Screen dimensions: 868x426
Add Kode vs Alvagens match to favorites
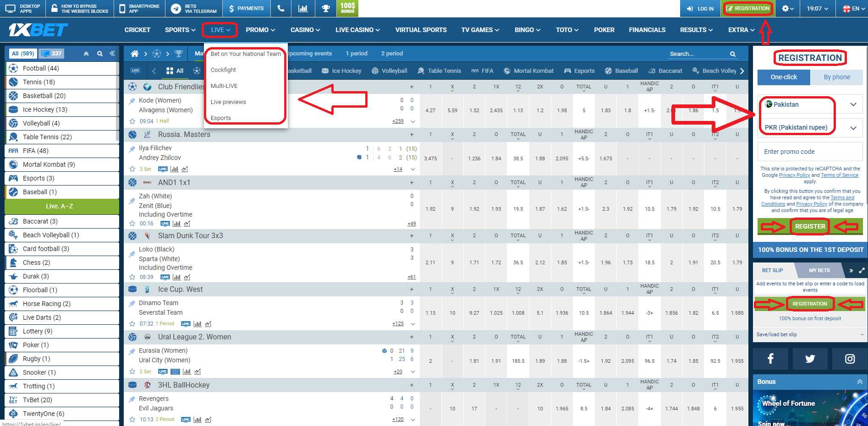click(x=132, y=121)
